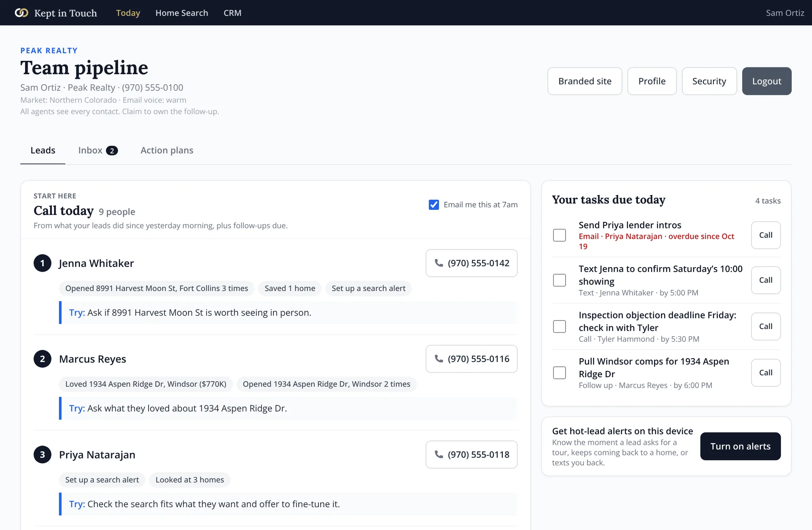
Task: Click phone icon for Jenna Whitaker's number
Action: point(439,263)
